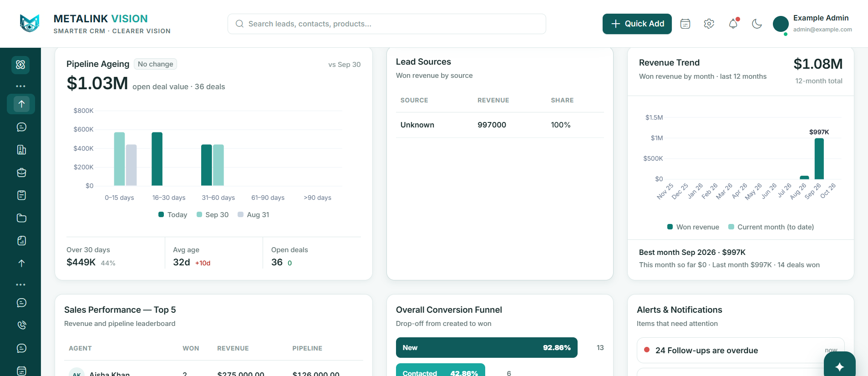Open the folder icon in the sidebar
Viewport: 868px width, 376px height.
click(x=21, y=218)
